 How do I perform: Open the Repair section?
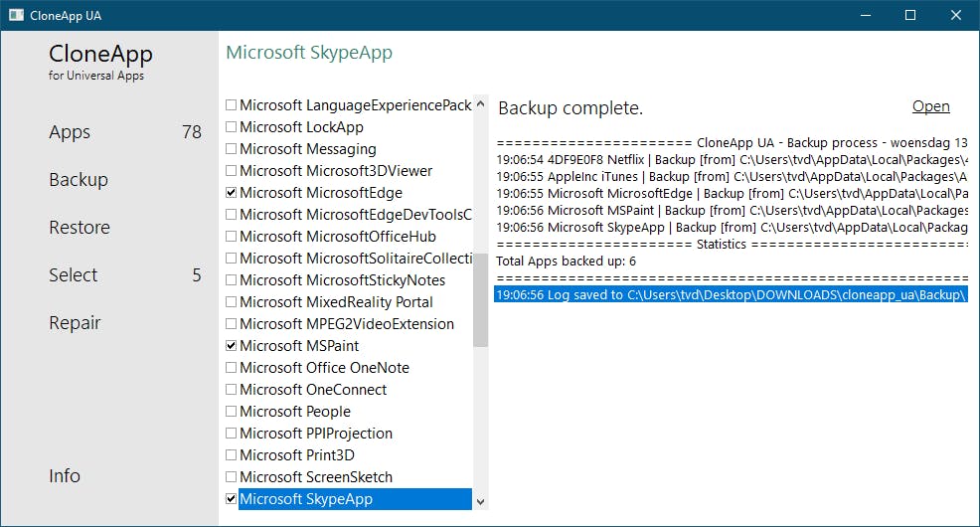[x=76, y=323]
